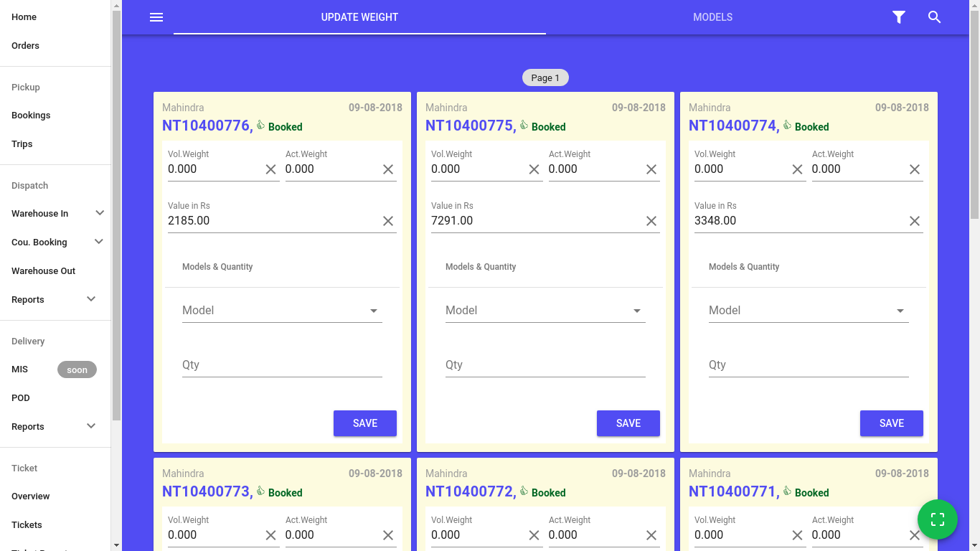Clear Vol.Weight field on NT10400776 card
This screenshot has width=980, height=551.
pos(270,169)
